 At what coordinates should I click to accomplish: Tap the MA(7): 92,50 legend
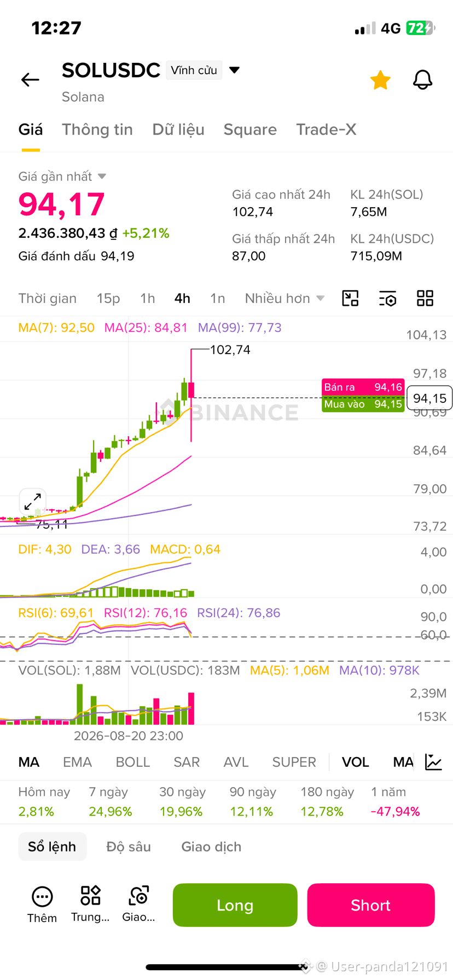pos(56,327)
